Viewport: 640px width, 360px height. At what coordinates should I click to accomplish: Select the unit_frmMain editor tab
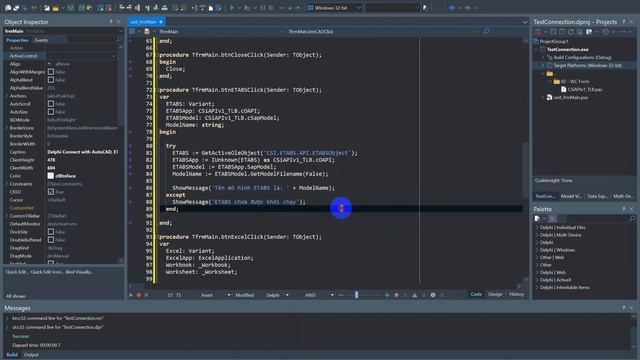[146, 22]
